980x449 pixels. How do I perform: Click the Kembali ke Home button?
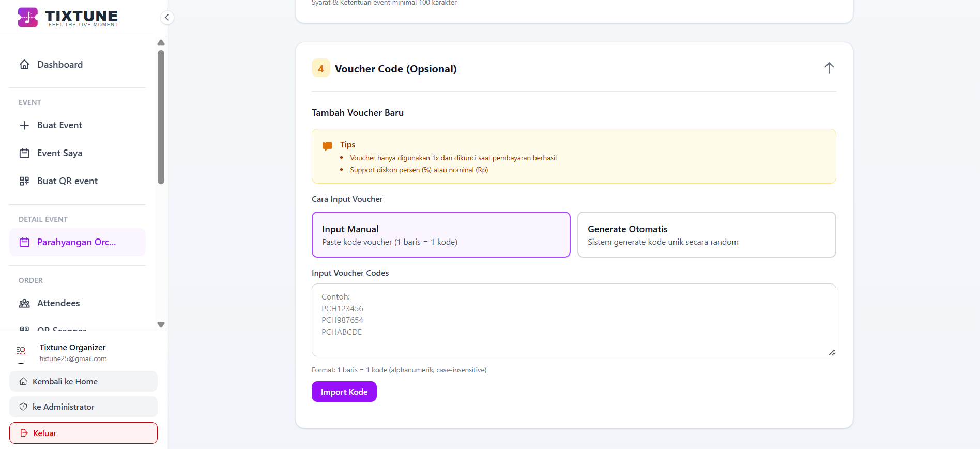[x=83, y=381]
